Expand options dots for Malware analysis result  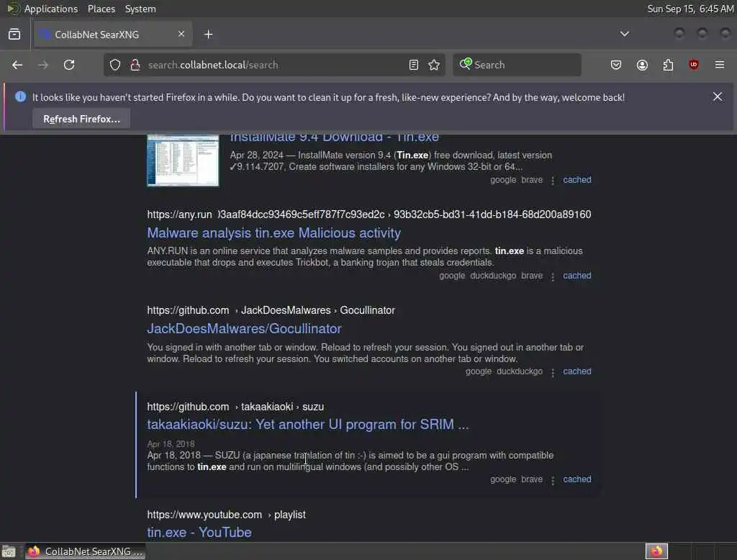coord(553,276)
